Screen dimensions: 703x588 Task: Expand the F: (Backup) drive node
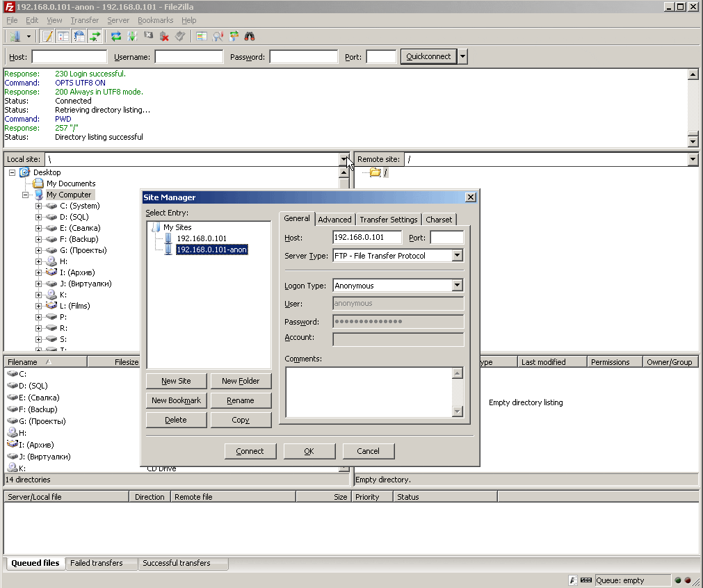pyautogui.click(x=38, y=239)
